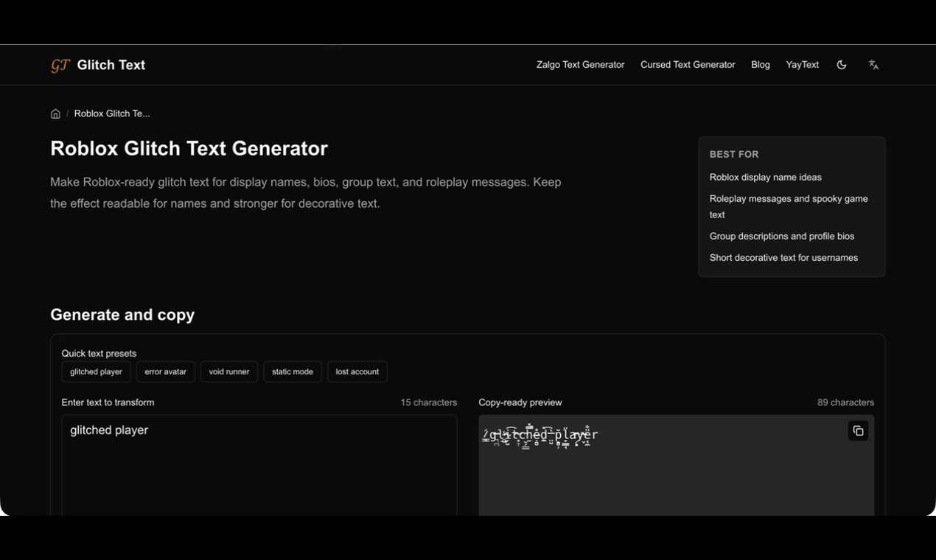936x560 pixels.
Task: Focus the Enter text to transform box
Action: pos(259,465)
